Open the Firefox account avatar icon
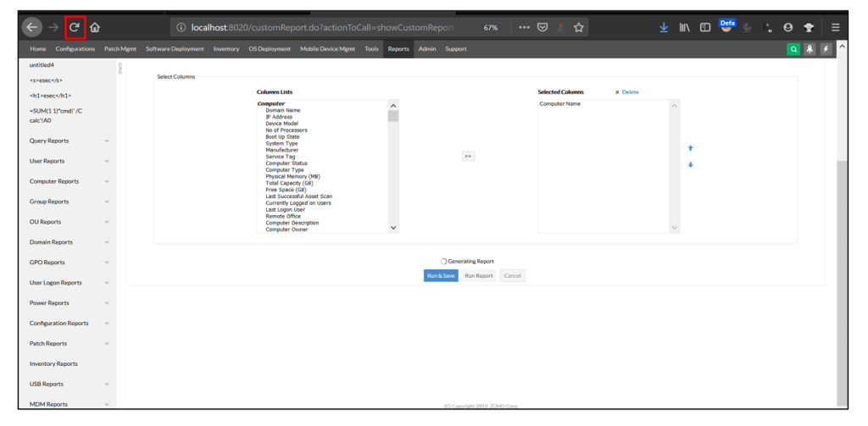868x426 pixels. (787, 27)
